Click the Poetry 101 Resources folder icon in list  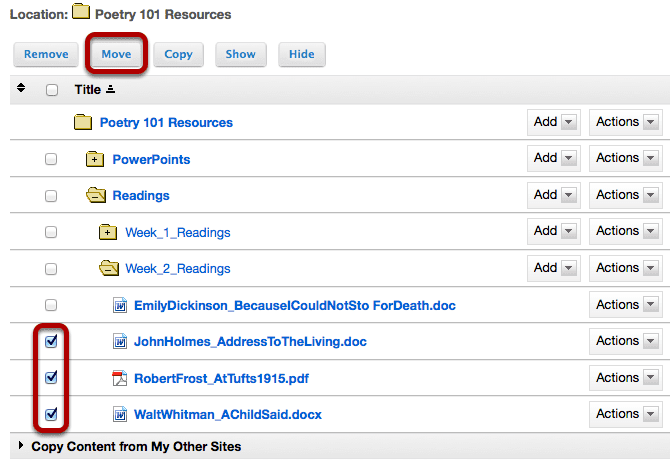[x=83, y=122]
